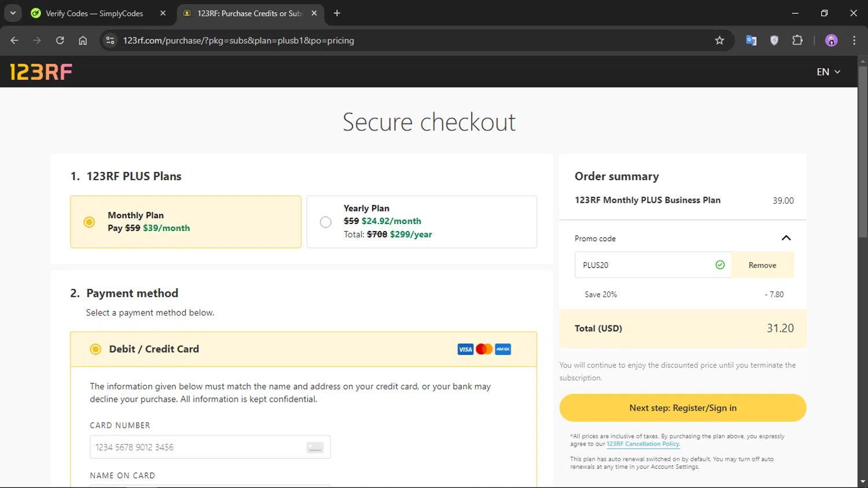Click the 123RF Monthly PLUS Business Plan text
This screenshot has width=868, height=488.
(648, 200)
